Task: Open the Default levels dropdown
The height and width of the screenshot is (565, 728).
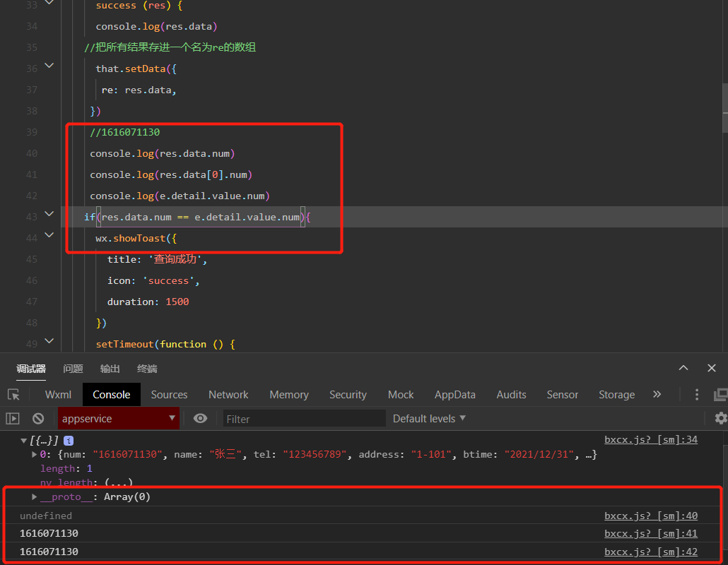Action: click(x=429, y=418)
